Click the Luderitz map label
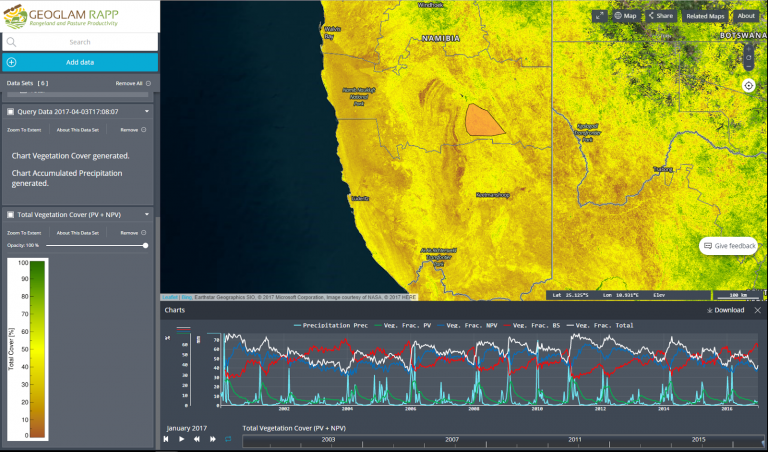The width and height of the screenshot is (768, 452). pos(360,198)
